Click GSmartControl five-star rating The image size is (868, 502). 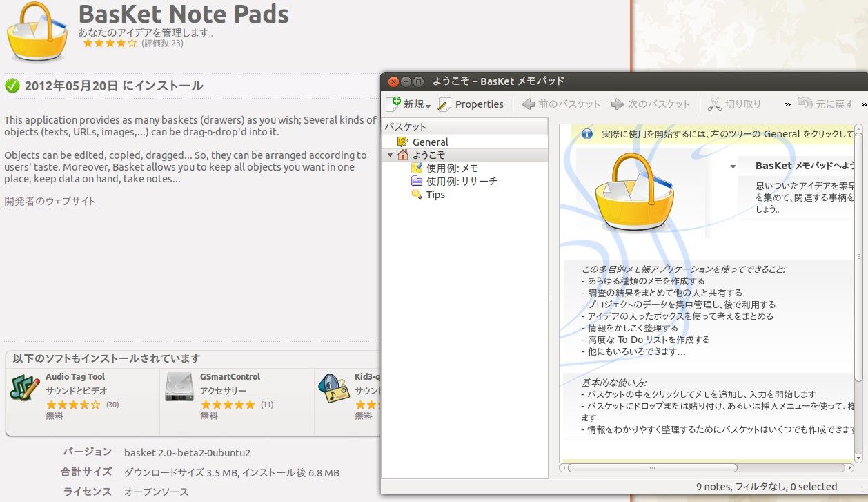(x=228, y=405)
